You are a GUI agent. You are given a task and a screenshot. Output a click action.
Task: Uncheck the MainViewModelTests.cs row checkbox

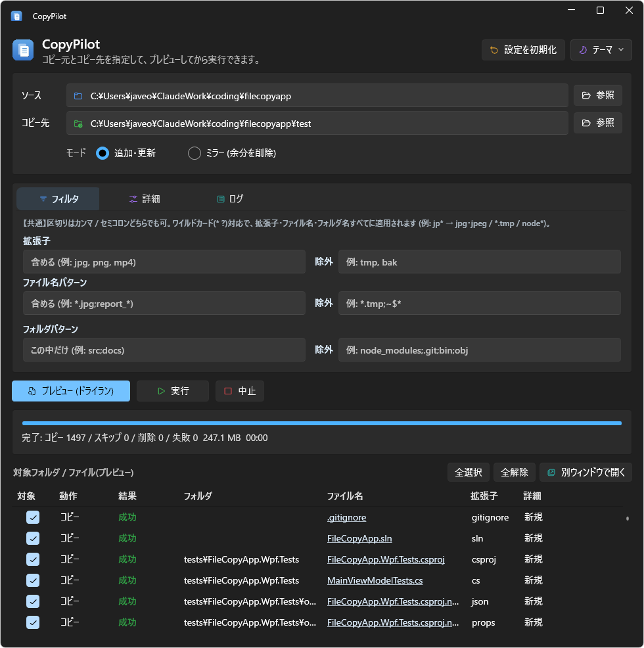click(33, 580)
